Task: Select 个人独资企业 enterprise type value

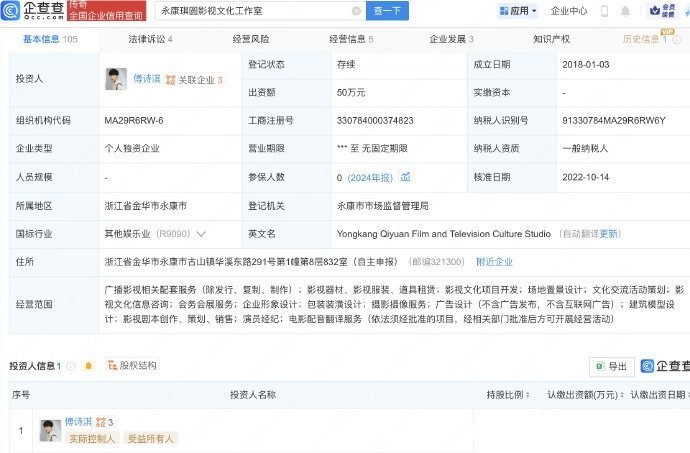Action: click(132, 149)
